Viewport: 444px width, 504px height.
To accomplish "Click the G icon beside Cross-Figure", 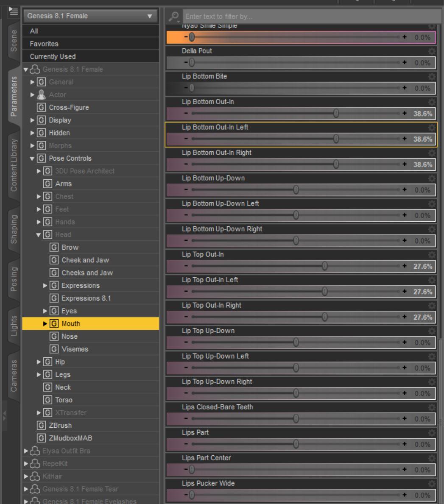I will click(x=41, y=107).
